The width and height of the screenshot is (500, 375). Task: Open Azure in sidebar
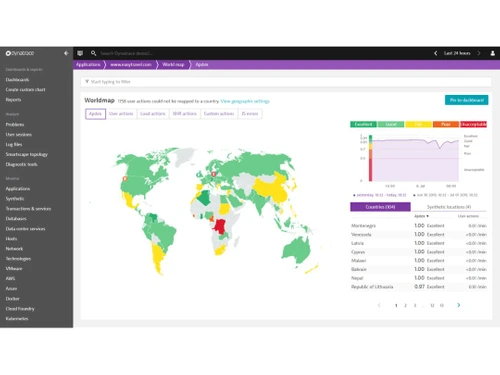(x=11, y=288)
